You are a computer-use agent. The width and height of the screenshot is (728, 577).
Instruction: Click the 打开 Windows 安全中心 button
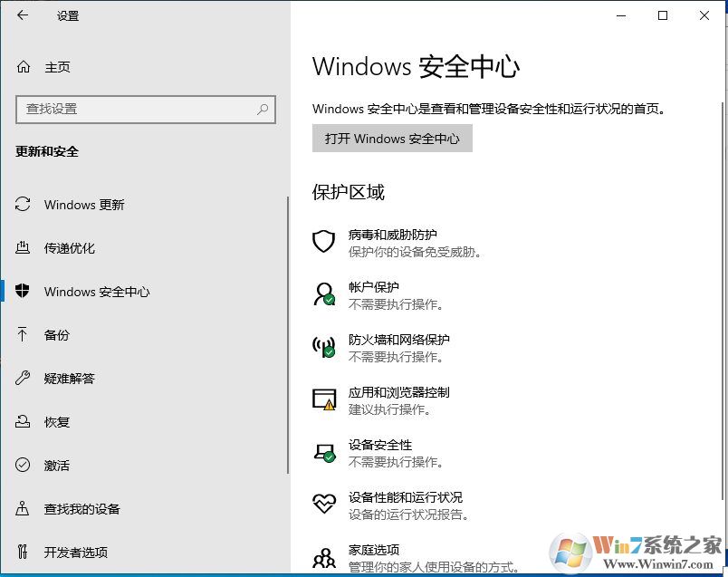392,138
